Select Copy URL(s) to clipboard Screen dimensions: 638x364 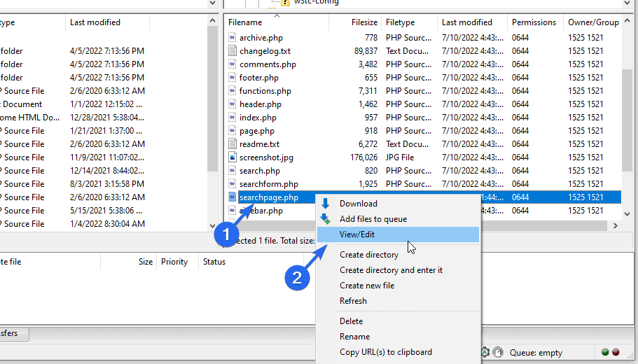(398, 352)
